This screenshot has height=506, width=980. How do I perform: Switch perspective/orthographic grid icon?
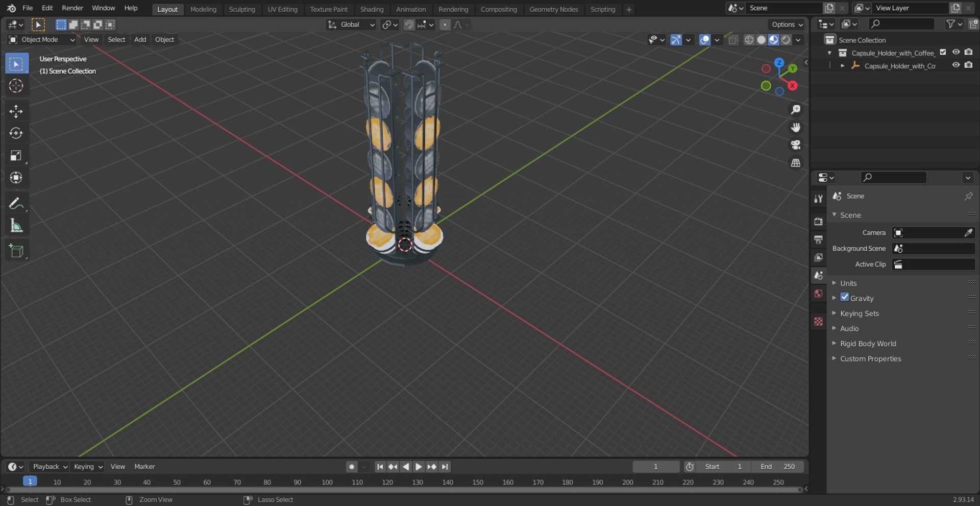coord(795,163)
